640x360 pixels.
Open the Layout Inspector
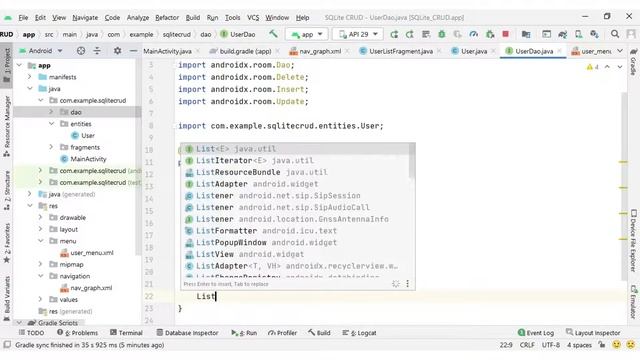tap(593, 333)
